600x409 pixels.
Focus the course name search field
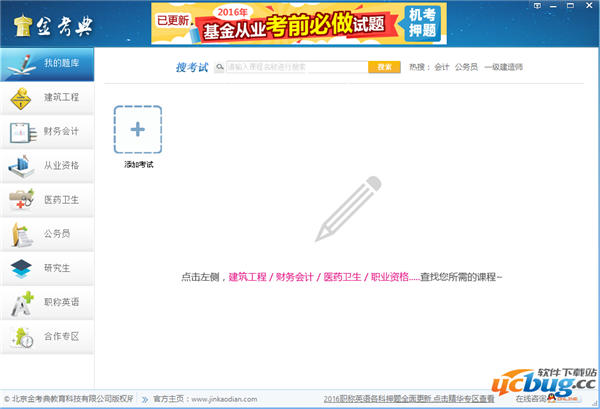coord(297,67)
